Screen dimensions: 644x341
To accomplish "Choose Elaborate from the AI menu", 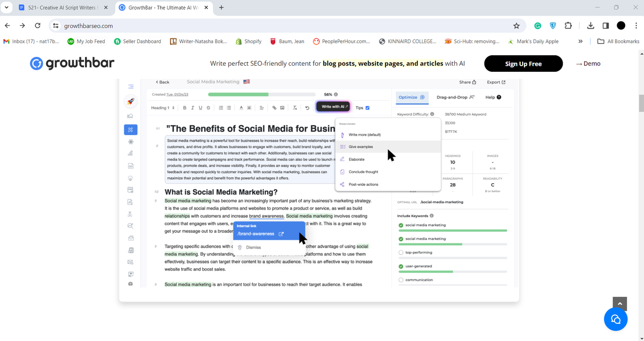I will click(388, 159).
